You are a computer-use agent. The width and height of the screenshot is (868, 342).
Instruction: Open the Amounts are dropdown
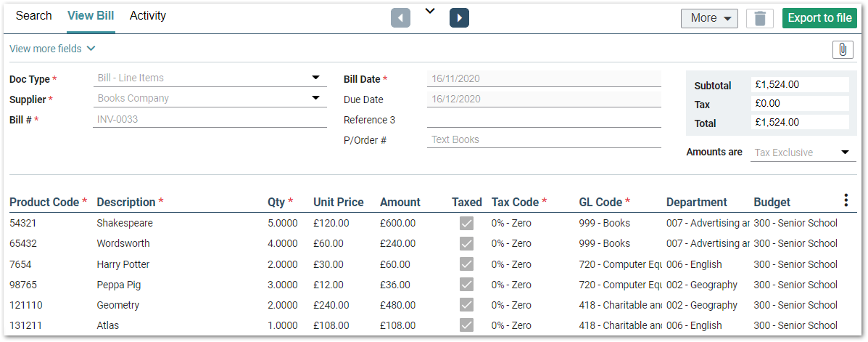(x=845, y=152)
